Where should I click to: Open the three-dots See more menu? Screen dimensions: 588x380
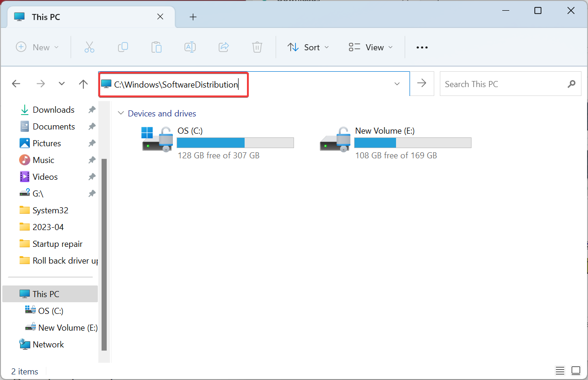422,47
